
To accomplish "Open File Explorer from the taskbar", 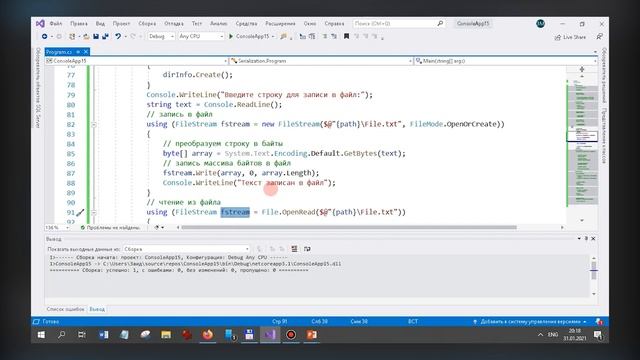I will (166, 335).
